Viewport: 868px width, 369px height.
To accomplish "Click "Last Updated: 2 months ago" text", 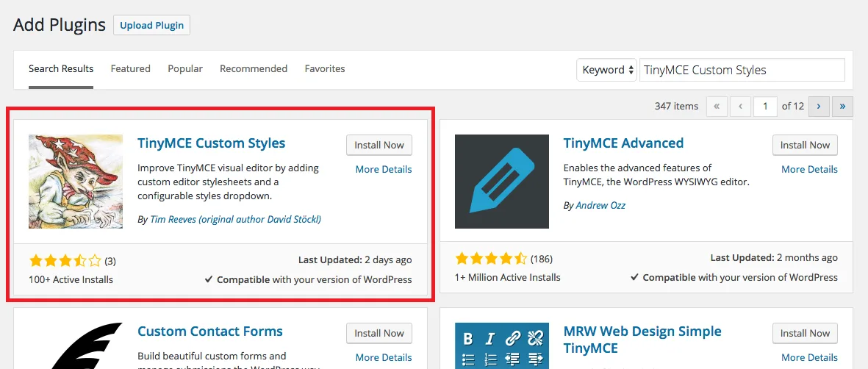I will pyautogui.click(x=774, y=258).
